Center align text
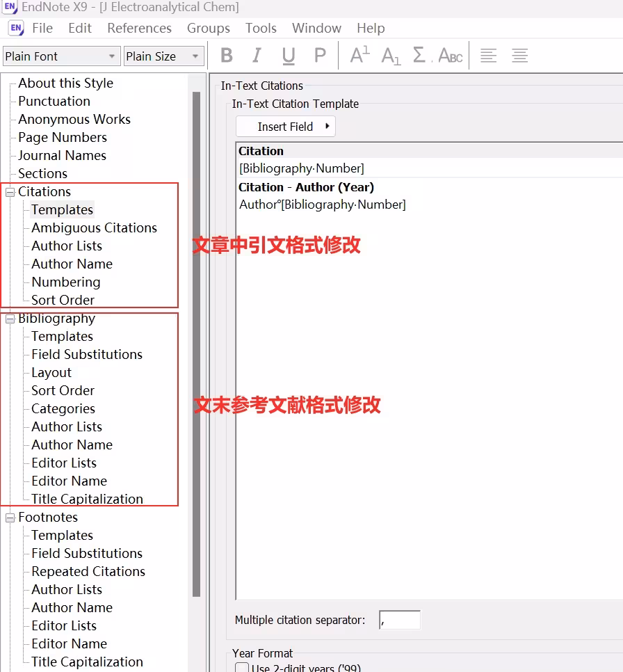The image size is (623, 672). (519, 55)
